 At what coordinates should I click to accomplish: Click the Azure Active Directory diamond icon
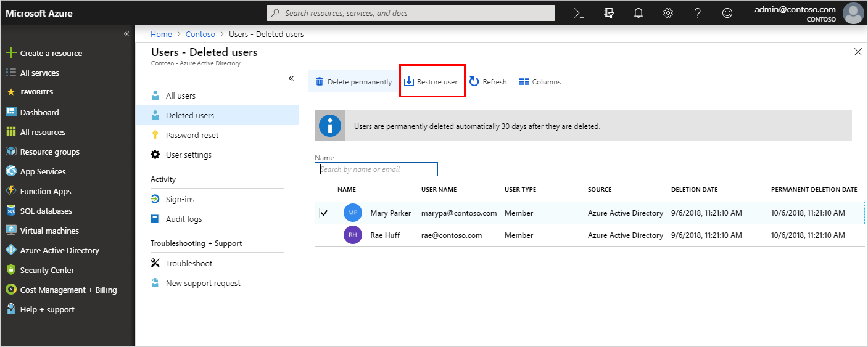pyautogui.click(x=10, y=250)
